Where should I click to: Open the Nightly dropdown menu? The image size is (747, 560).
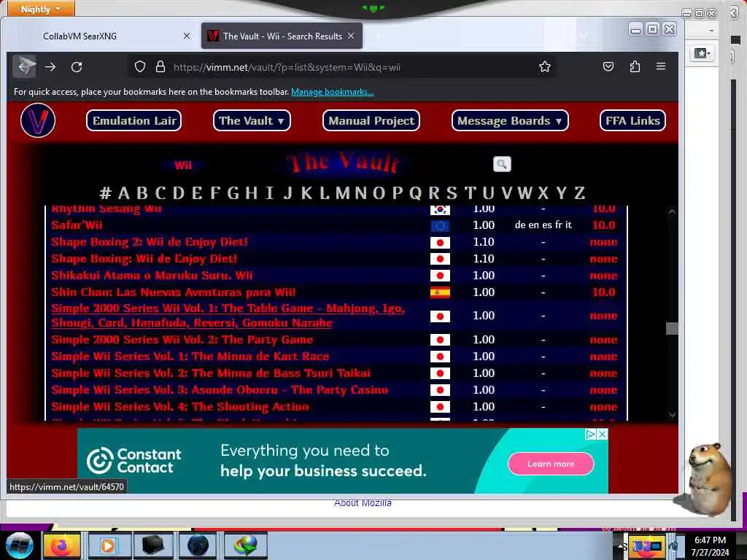[41, 9]
